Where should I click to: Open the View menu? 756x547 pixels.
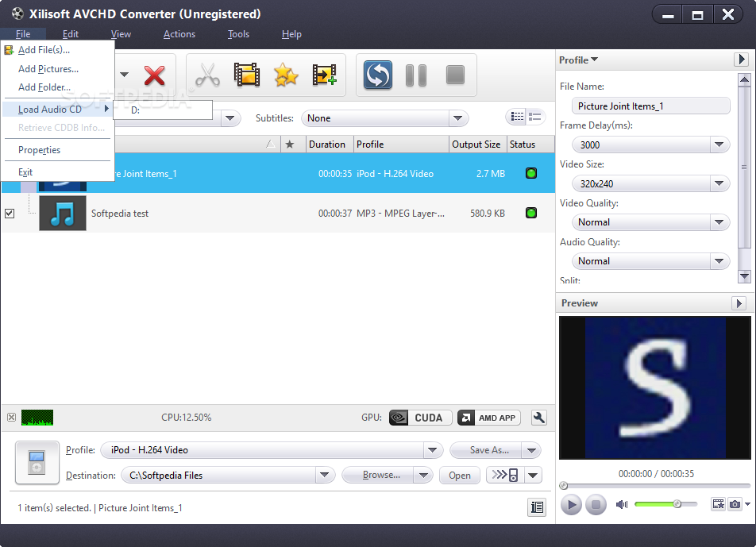[x=121, y=34]
